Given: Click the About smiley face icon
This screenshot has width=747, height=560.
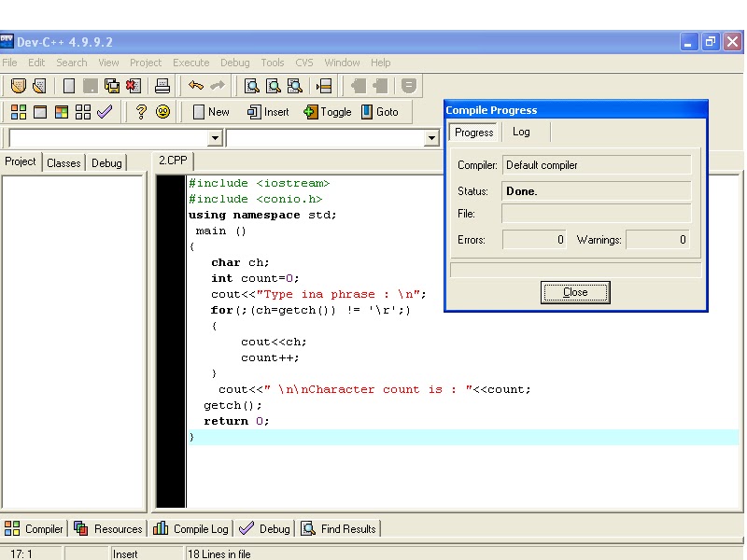Looking at the screenshot, I should [x=162, y=112].
